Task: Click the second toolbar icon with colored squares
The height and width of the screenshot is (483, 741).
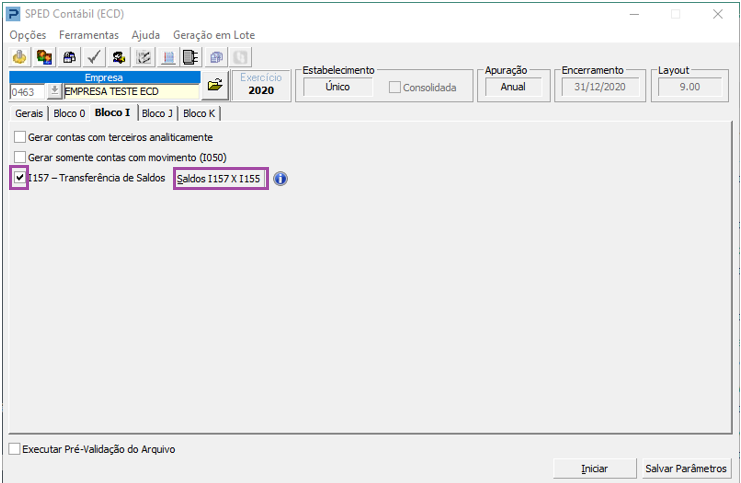Action: [x=45, y=57]
